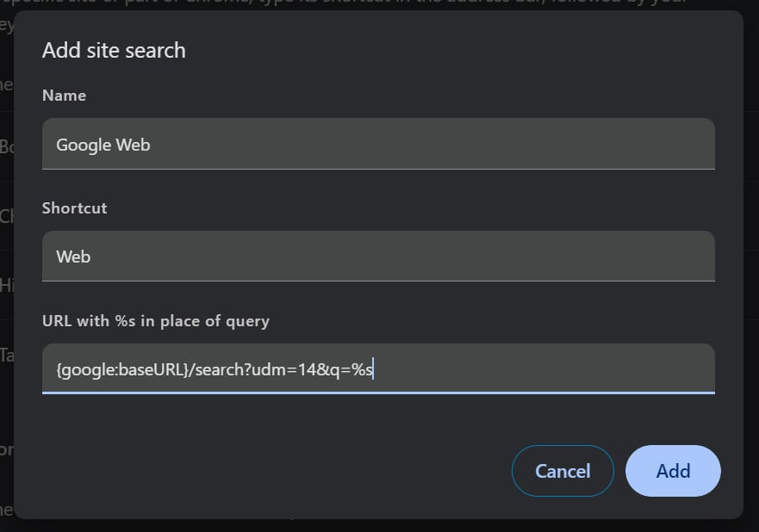Click the word "Web" in the Name field

134,145
